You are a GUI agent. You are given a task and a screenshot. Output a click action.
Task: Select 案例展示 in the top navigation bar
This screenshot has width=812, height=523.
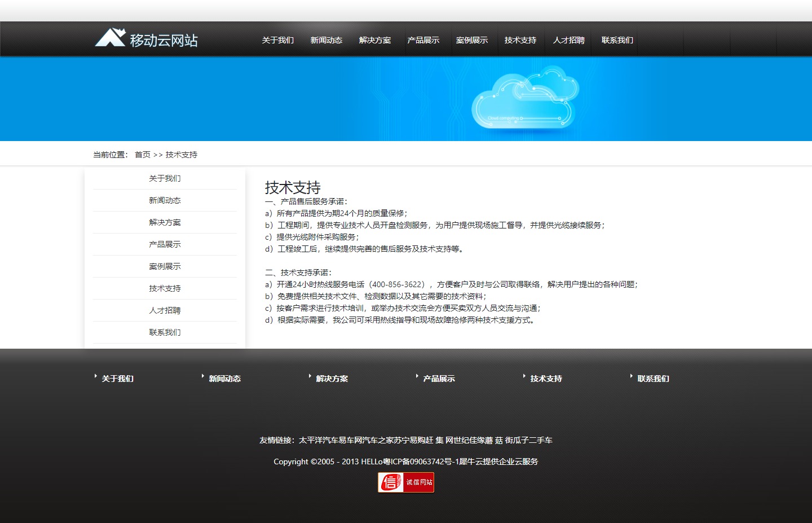point(471,40)
